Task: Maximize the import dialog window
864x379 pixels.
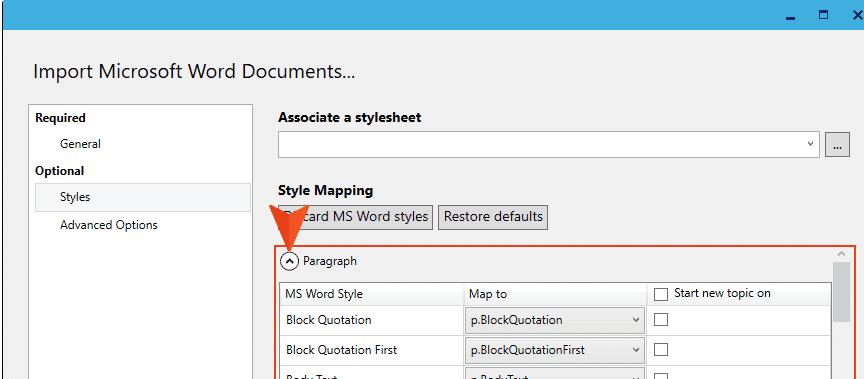Action: [x=823, y=15]
